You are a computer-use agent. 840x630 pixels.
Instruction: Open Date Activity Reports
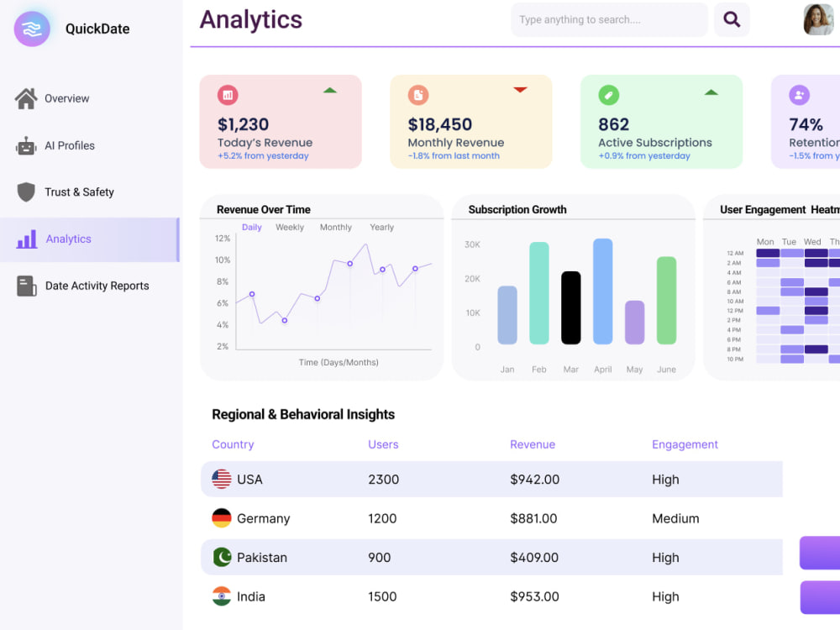point(97,286)
